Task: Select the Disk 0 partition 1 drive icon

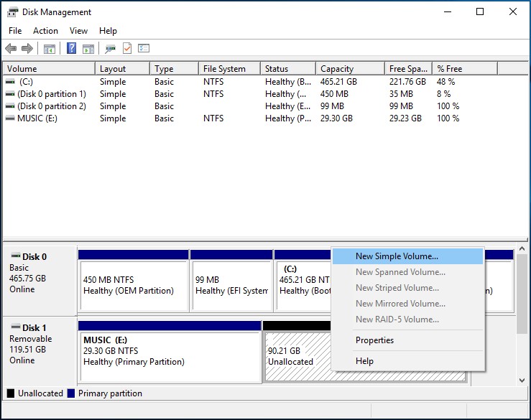Action: point(11,94)
